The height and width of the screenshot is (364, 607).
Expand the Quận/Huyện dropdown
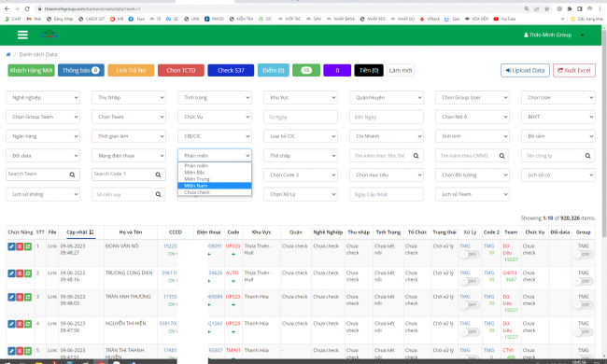coord(387,97)
